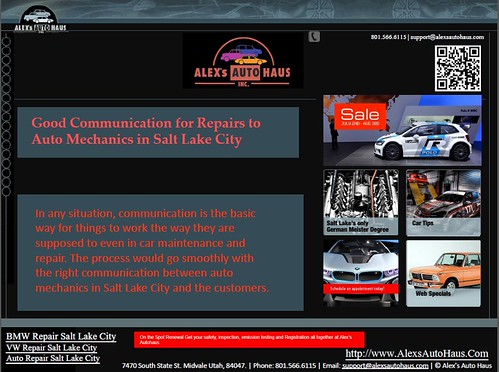Click the QR code image

tap(458, 68)
